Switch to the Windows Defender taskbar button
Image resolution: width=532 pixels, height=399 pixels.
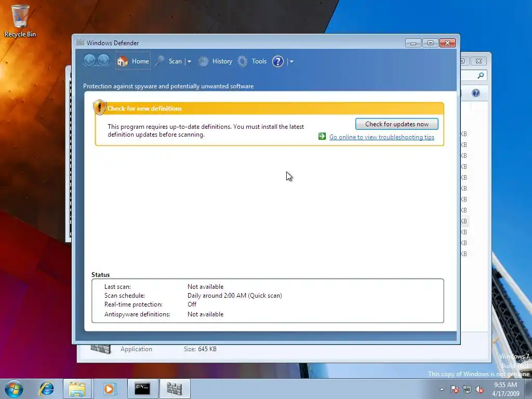click(x=175, y=389)
